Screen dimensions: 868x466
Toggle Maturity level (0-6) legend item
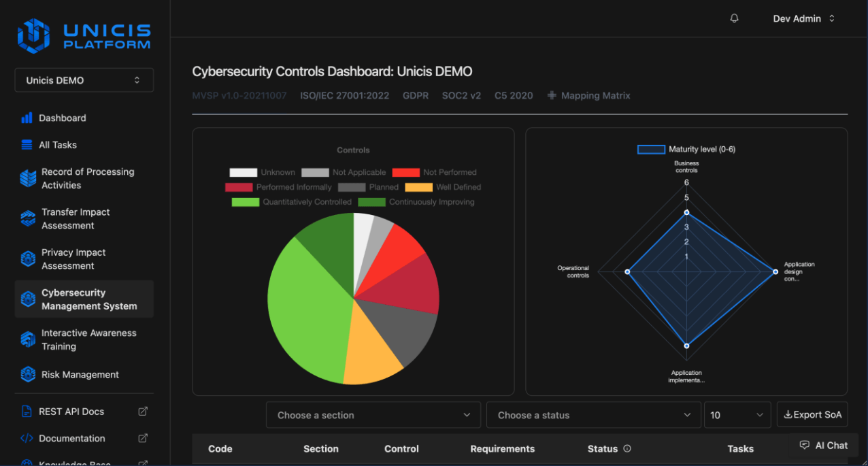[686, 149]
